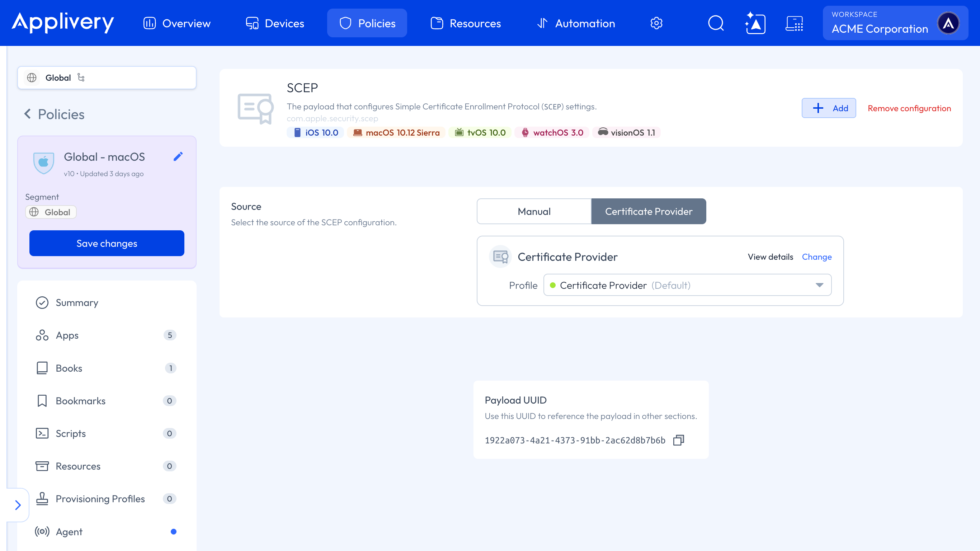Open the ACME Corporation workspace switcher
The height and width of the screenshot is (551, 980).
coord(895,23)
